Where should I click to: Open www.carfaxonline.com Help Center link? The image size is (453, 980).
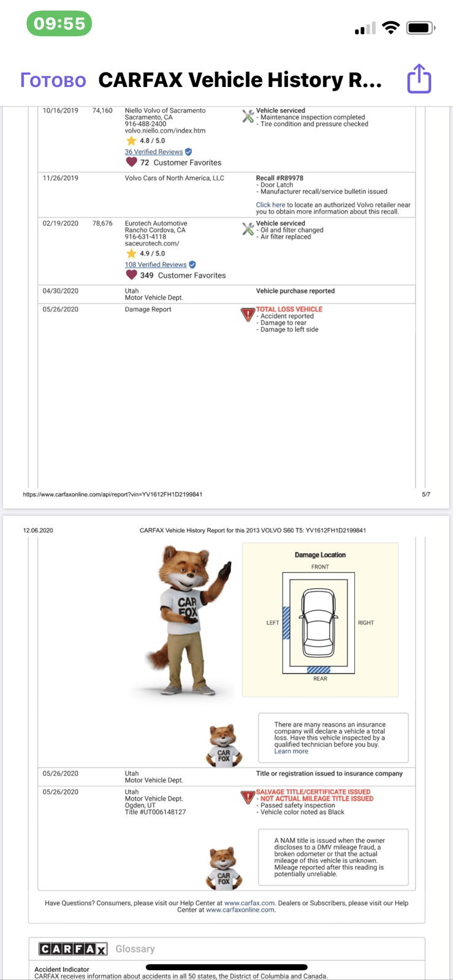tap(240, 910)
